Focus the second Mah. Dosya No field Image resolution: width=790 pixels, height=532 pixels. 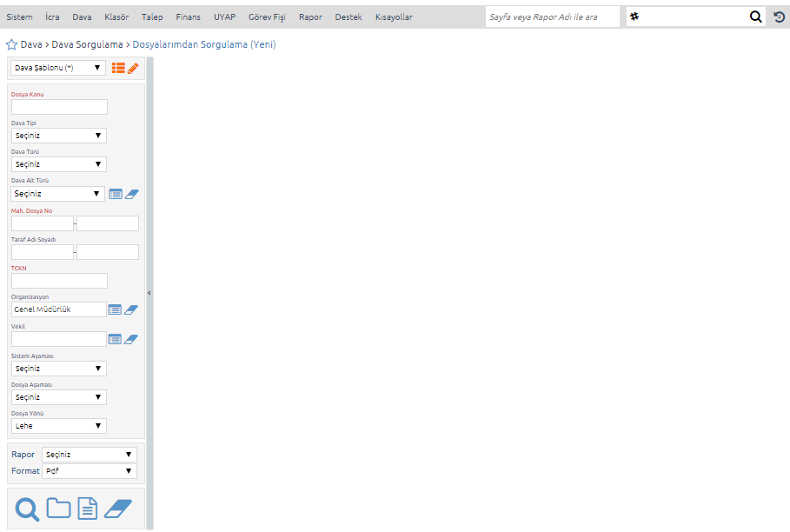[x=108, y=223]
